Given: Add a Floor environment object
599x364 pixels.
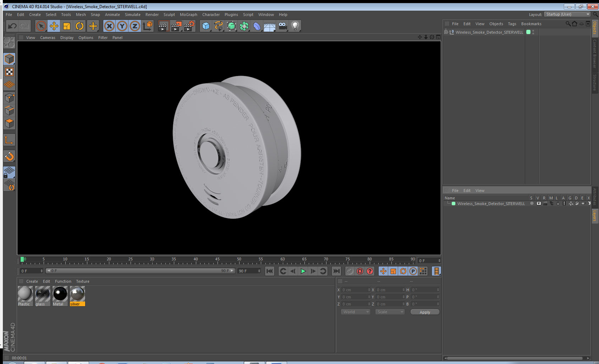Looking at the screenshot, I should [x=270, y=27].
